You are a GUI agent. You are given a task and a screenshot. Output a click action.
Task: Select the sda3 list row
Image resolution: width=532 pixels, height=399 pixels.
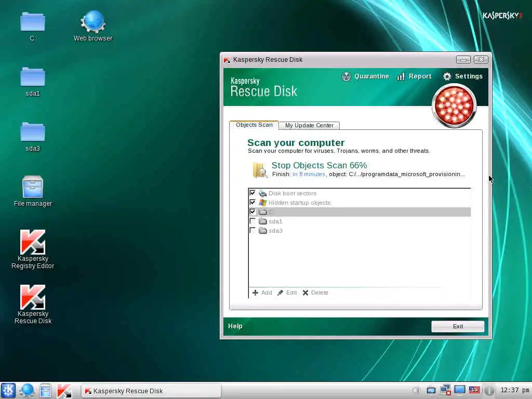pyautogui.click(x=360, y=231)
